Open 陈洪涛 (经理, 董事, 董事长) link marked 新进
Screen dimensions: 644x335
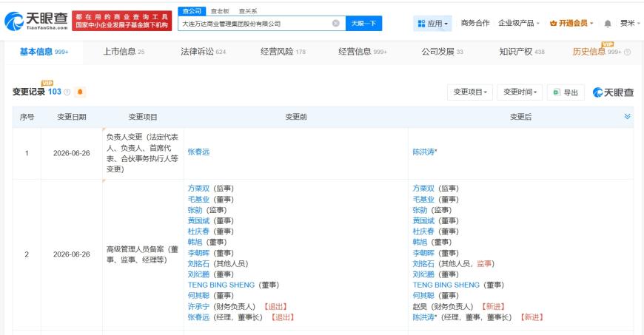425,317
